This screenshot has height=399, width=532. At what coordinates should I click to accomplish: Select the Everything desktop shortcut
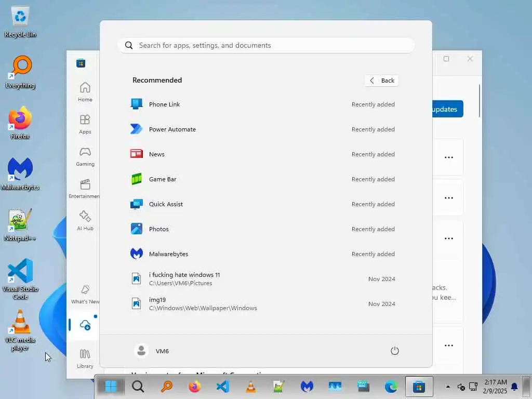(x=20, y=72)
